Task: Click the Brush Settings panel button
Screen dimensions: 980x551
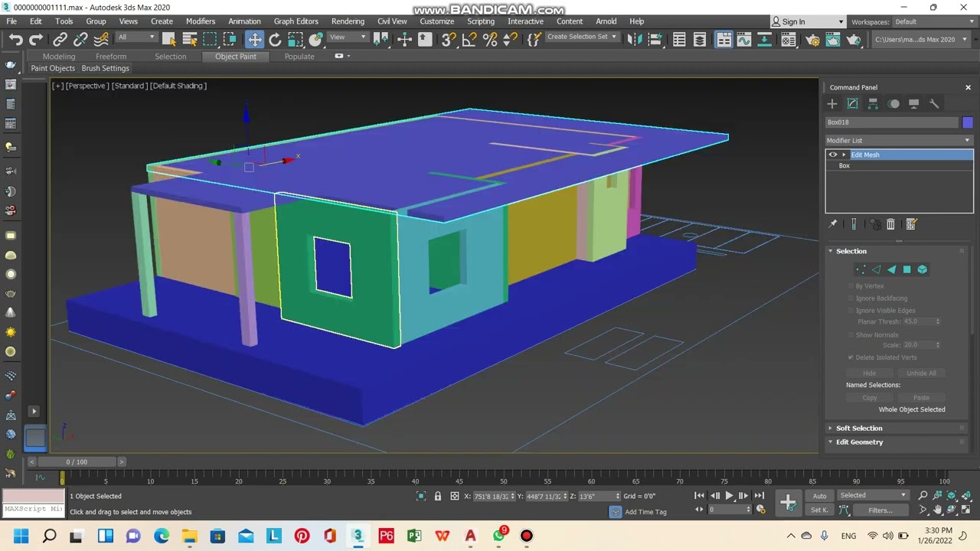Action: (x=106, y=68)
